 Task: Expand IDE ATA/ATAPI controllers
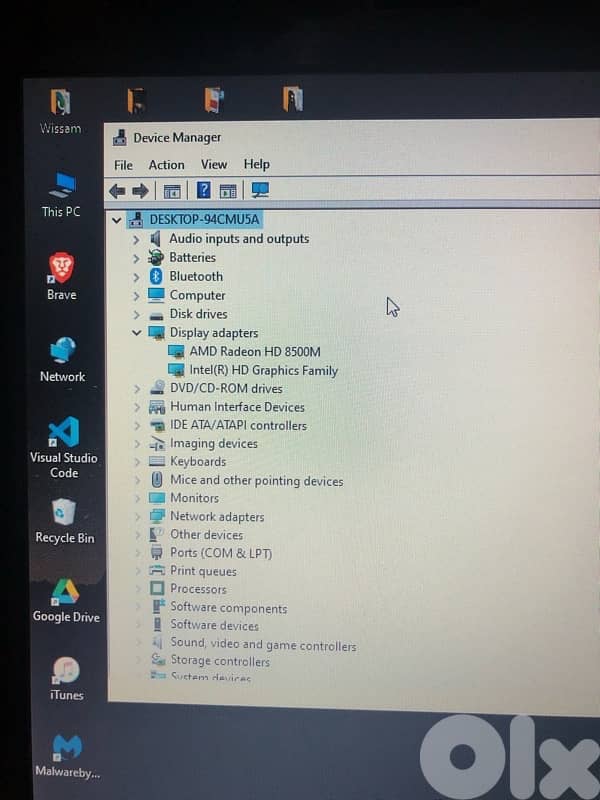click(136, 426)
